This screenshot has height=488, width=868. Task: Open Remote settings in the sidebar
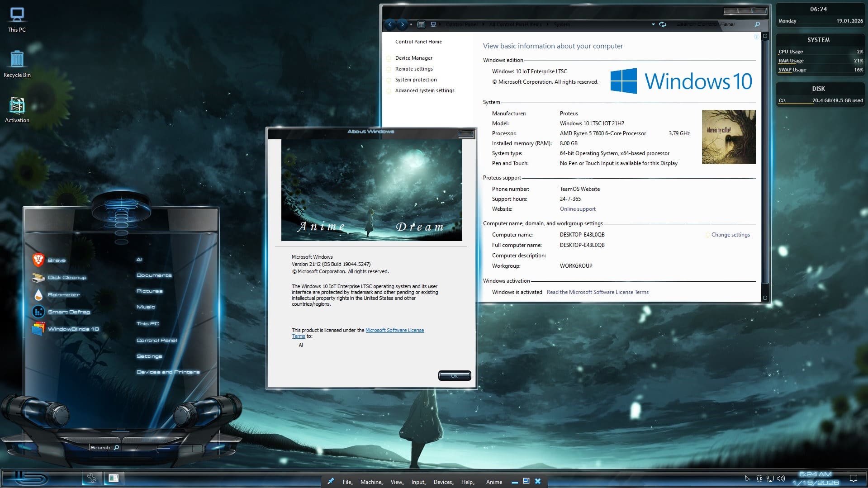(414, 69)
